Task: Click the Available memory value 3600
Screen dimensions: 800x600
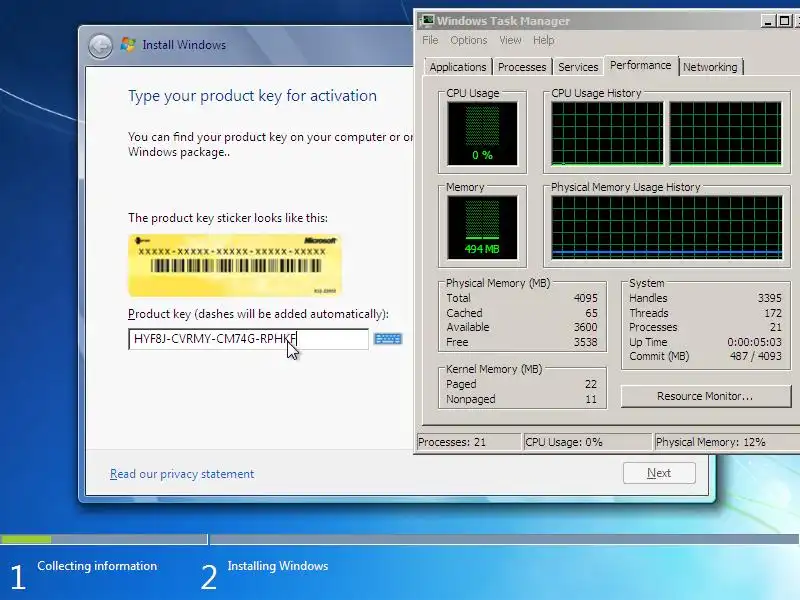Action: coord(585,327)
